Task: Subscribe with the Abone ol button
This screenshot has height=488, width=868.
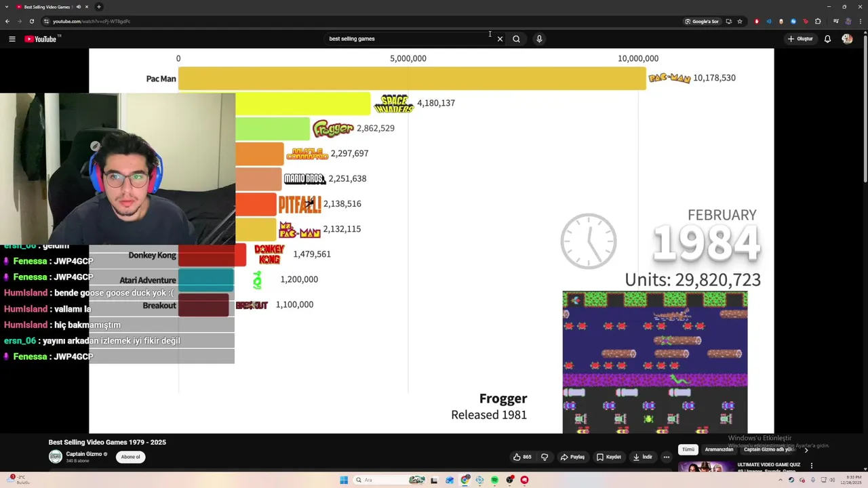Action: pyautogui.click(x=130, y=457)
